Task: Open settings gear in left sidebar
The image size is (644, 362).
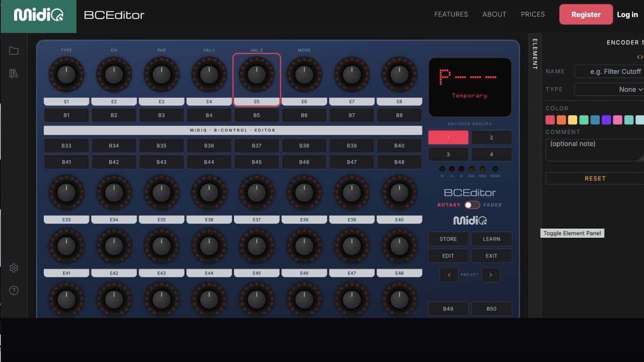Action: click(14, 268)
